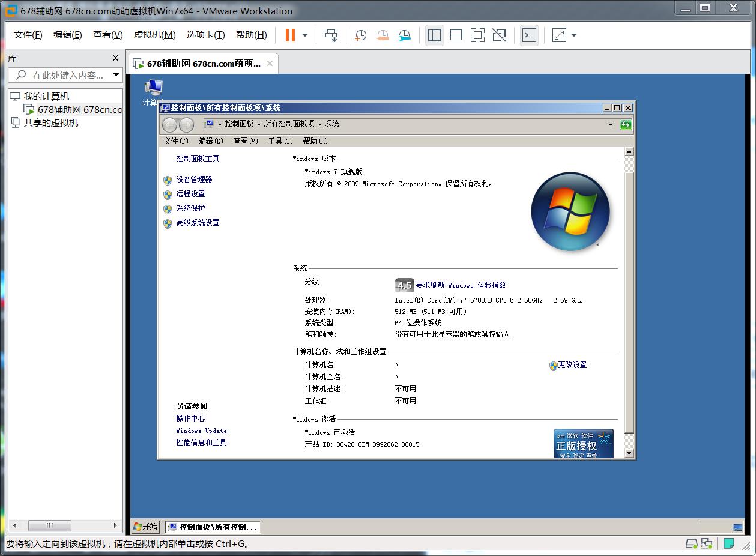Screen dimensions: 756x556
Task: Open 帮助(H) menu in System window
Action: pyautogui.click(x=315, y=141)
